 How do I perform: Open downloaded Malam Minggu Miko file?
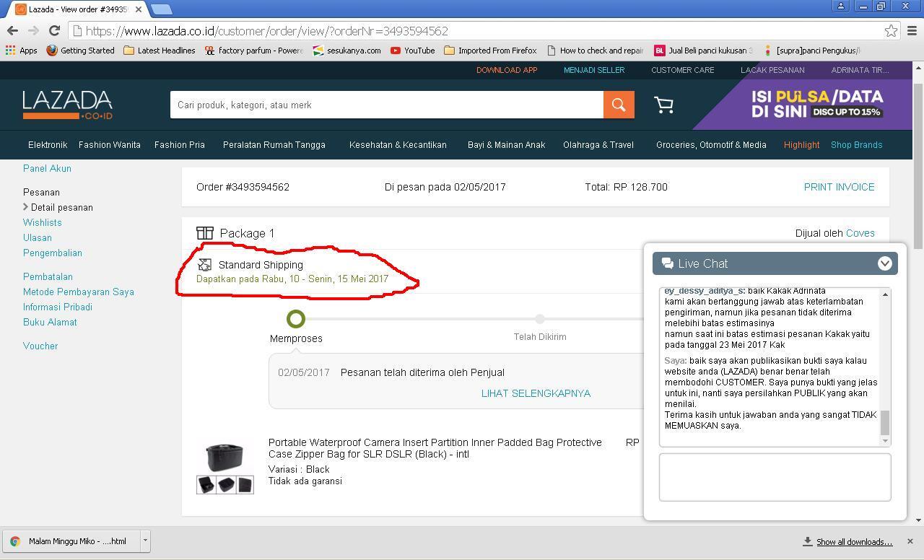click(x=71, y=541)
